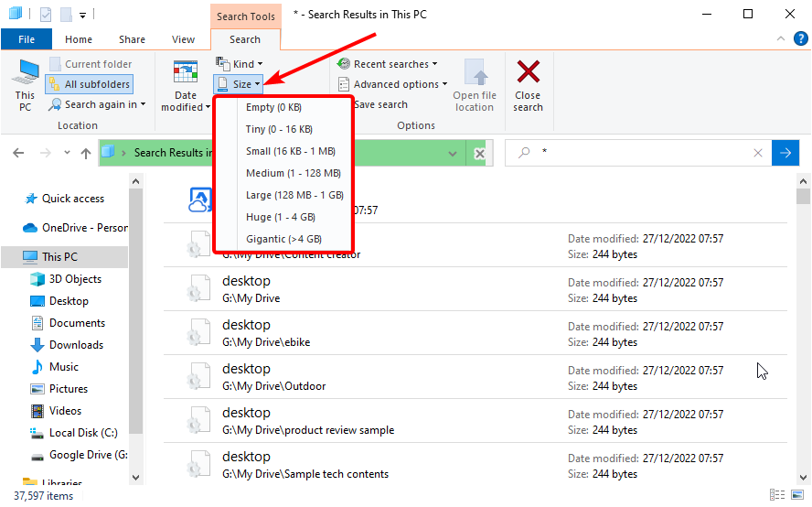This screenshot has height=507, width=812.
Task: Select desktop file in product review sample
Action: (475, 421)
